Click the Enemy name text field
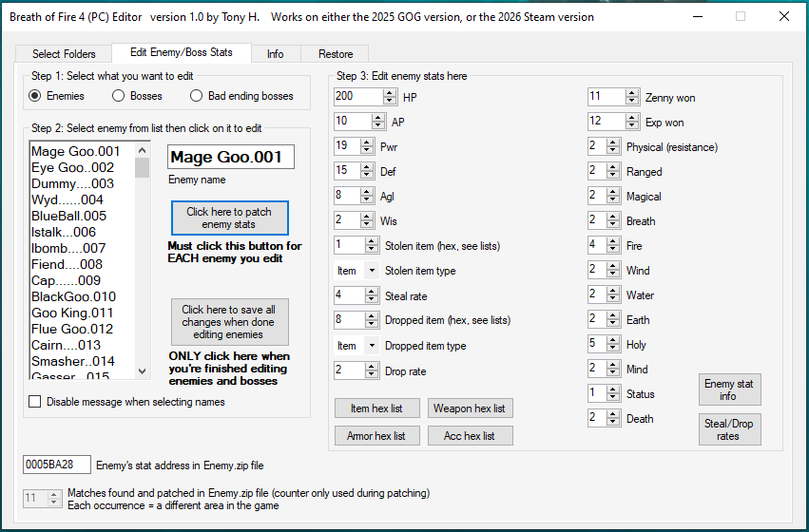 pyautogui.click(x=231, y=157)
